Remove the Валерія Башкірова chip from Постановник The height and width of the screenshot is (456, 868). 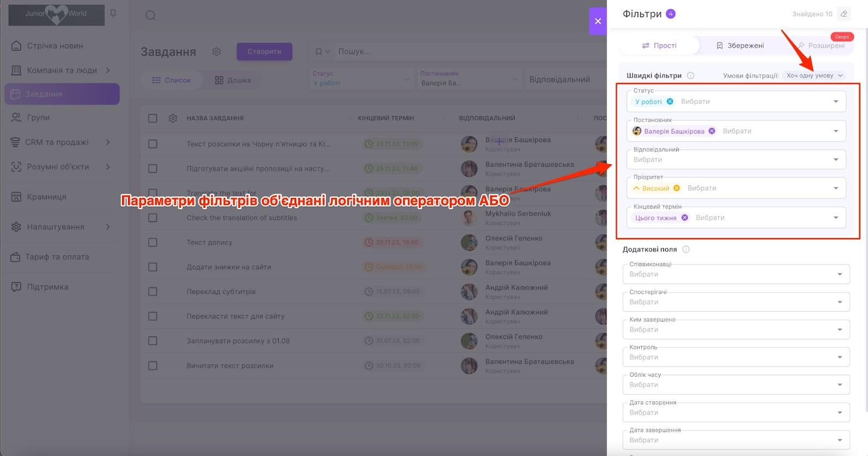tap(712, 131)
